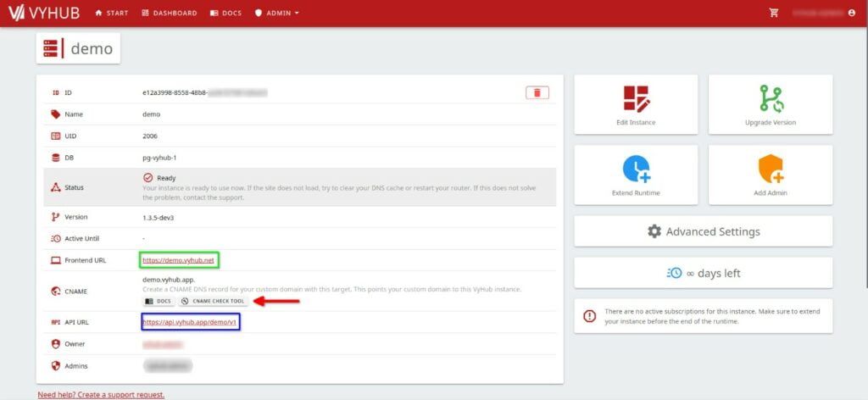Click the CNAME Docs button

(x=159, y=301)
